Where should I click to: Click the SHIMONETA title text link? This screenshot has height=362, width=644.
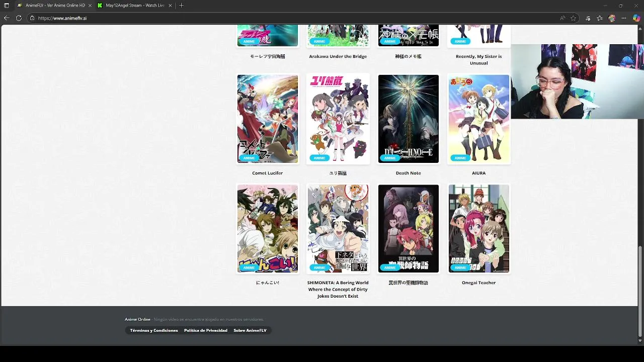tap(338, 289)
